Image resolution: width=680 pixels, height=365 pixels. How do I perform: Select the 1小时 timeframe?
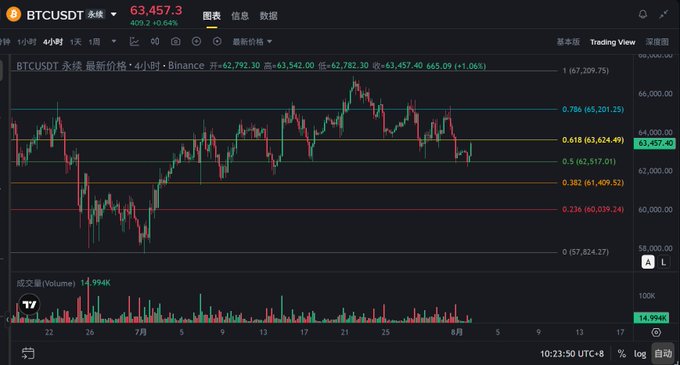pos(26,42)
